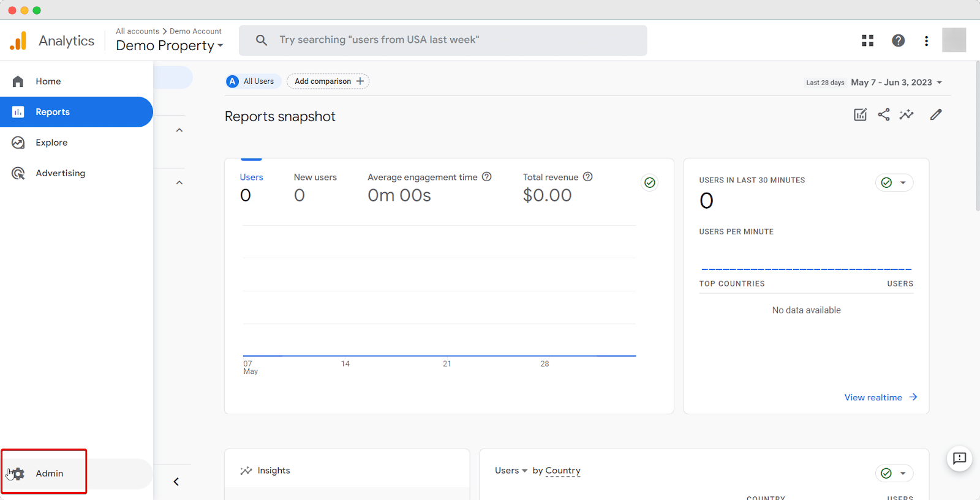Open the Insights sparkline icon in header
The height and width of the screenshot is (500, 980).
(x=907, y=115)
